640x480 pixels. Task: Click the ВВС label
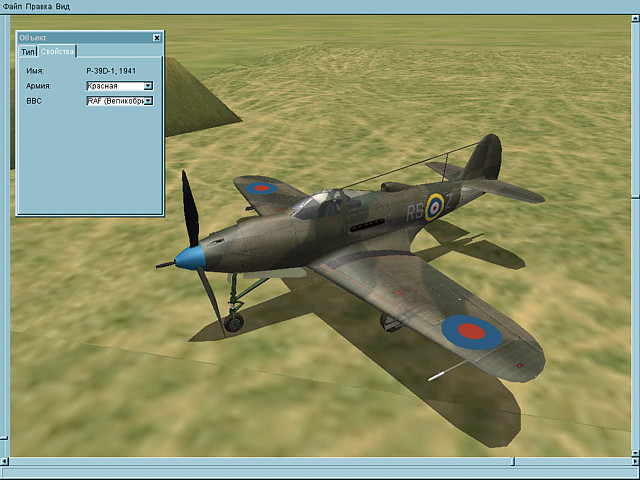34,101
